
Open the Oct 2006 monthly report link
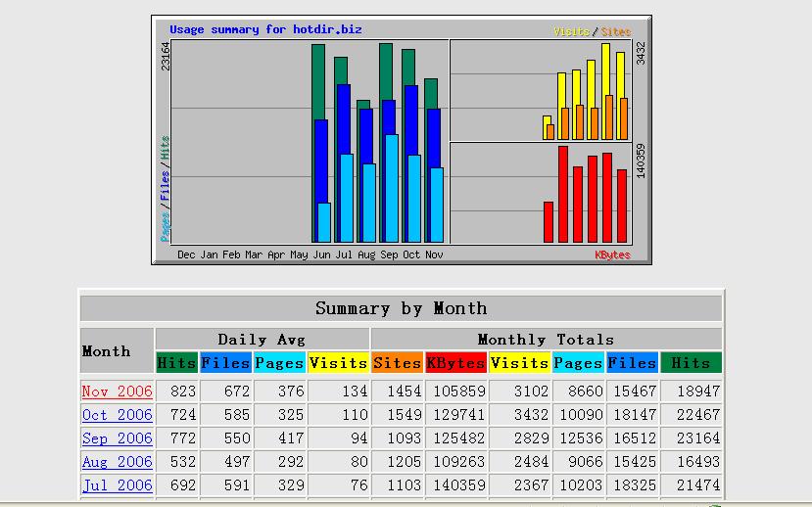coord(117,415)
